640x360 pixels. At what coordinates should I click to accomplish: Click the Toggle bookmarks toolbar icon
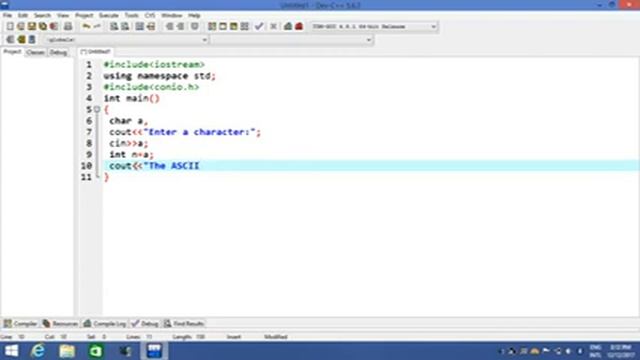tap(21, 40)
